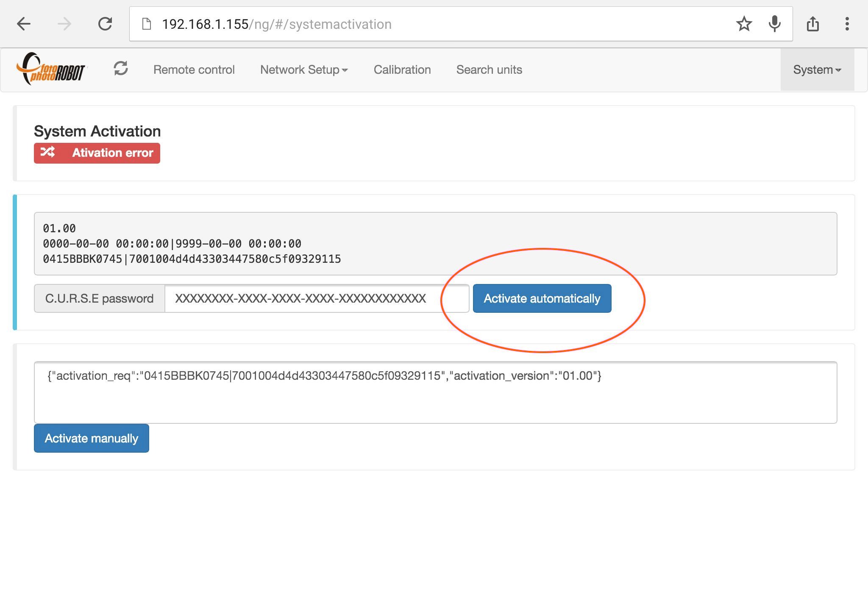Viewport: 868px width, 601px height.
Task: Click the shuffle icon in the Ativation error badge
Action: [47, 152]
